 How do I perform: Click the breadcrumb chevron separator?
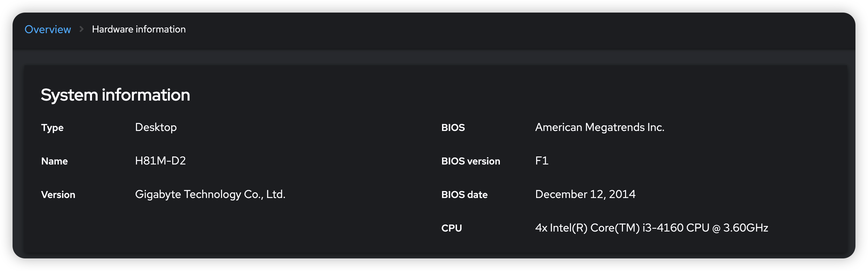pyautogui.click(x=81, y=29)
